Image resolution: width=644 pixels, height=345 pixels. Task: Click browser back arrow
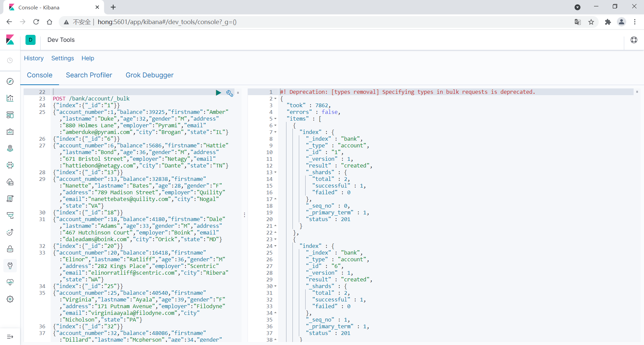coord(9,22)
